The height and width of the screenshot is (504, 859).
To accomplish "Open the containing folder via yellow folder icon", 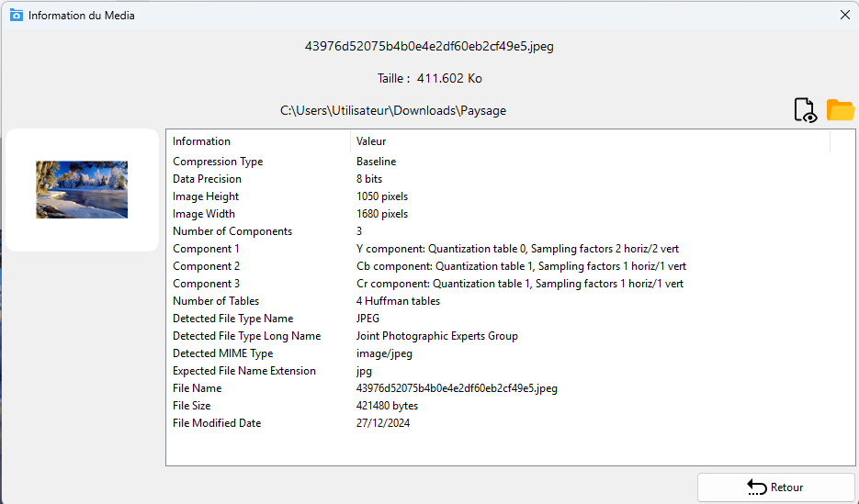I will (x=841, y=110).
